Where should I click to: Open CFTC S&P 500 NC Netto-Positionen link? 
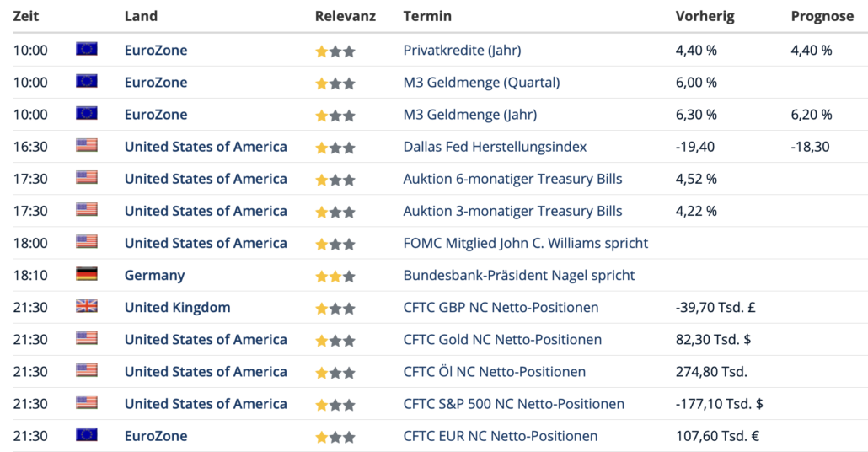[x=514, y=404]
